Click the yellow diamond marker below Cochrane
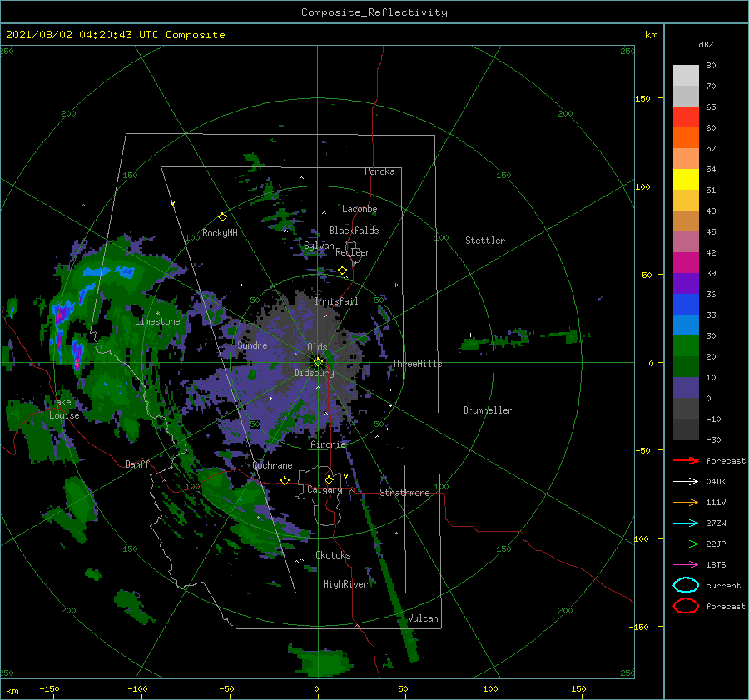The height and width of the screenshot is (700, 749). point(285,480)
